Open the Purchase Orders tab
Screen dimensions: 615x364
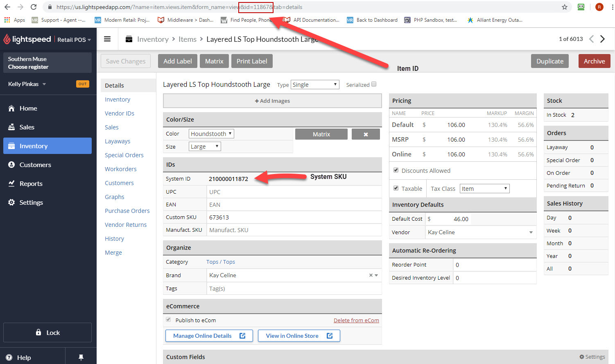[x=127, y=211]
